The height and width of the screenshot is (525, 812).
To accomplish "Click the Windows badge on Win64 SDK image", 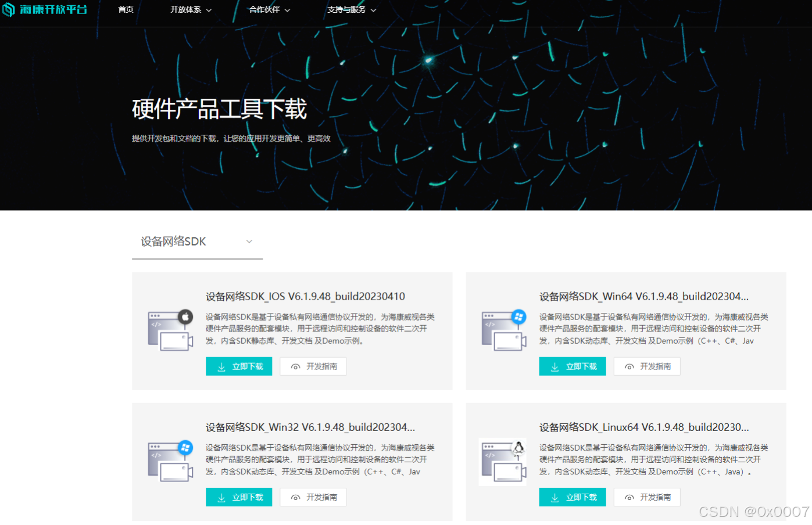I will [519, 317].
